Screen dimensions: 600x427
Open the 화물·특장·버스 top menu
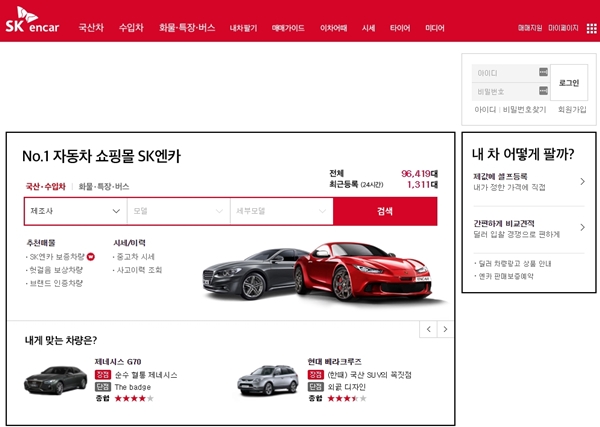click(187, 28)
